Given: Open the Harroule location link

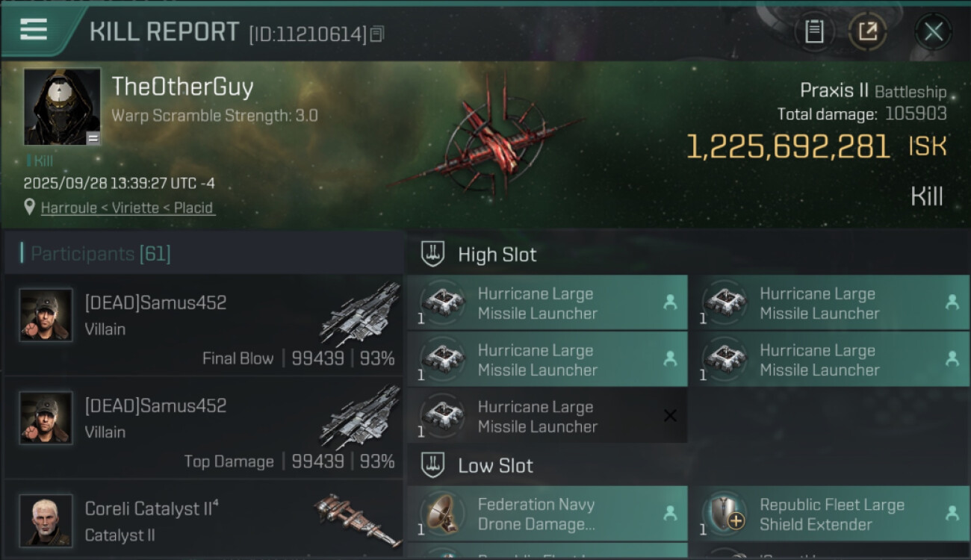Looking at the screenshot, I should click(128, 208).
